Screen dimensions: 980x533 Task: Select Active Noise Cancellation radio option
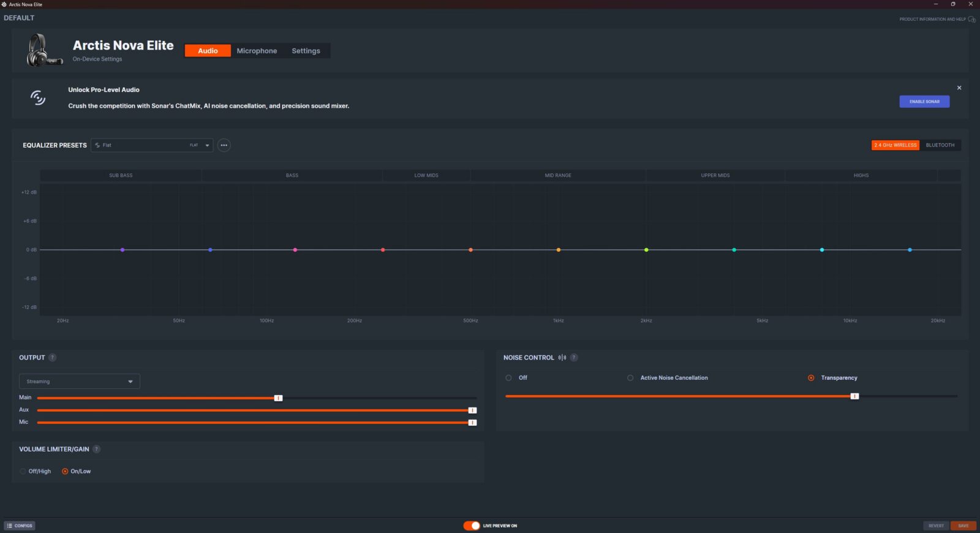click(x=630, y=378)
